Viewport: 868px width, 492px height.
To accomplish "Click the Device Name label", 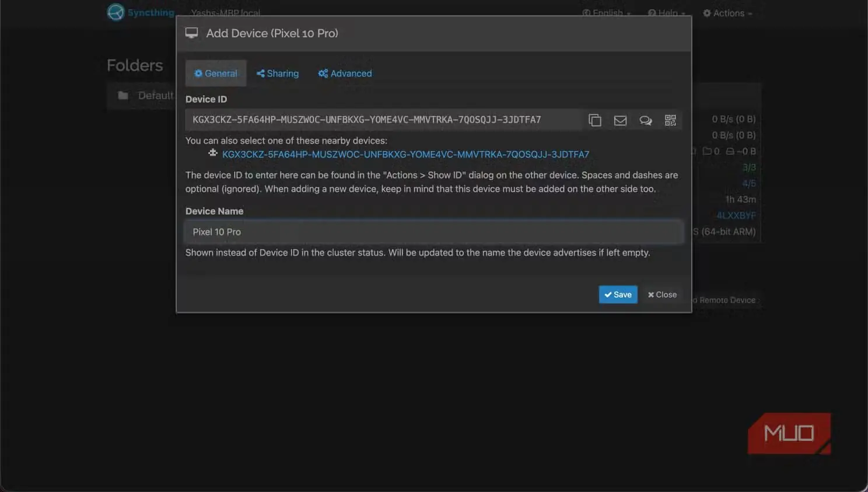I will 214,211.
